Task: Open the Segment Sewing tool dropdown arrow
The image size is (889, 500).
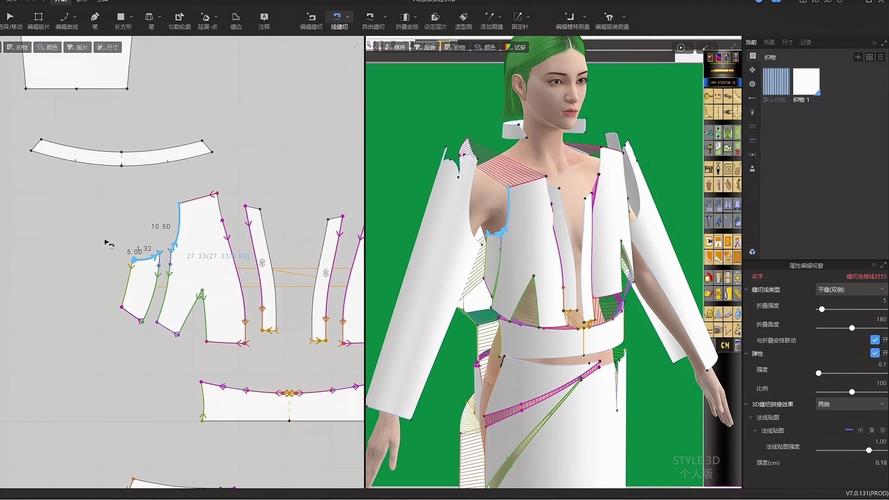Action: click(x=348, y=18)
